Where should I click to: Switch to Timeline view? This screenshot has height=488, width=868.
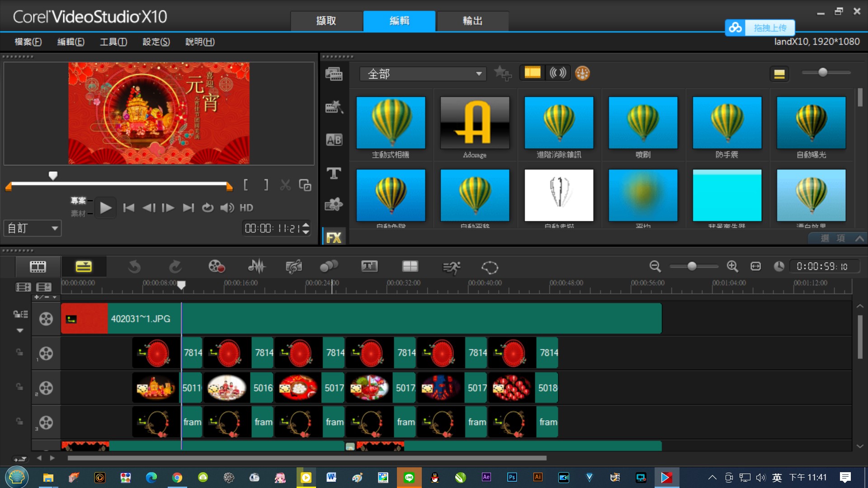coord(84,267)
